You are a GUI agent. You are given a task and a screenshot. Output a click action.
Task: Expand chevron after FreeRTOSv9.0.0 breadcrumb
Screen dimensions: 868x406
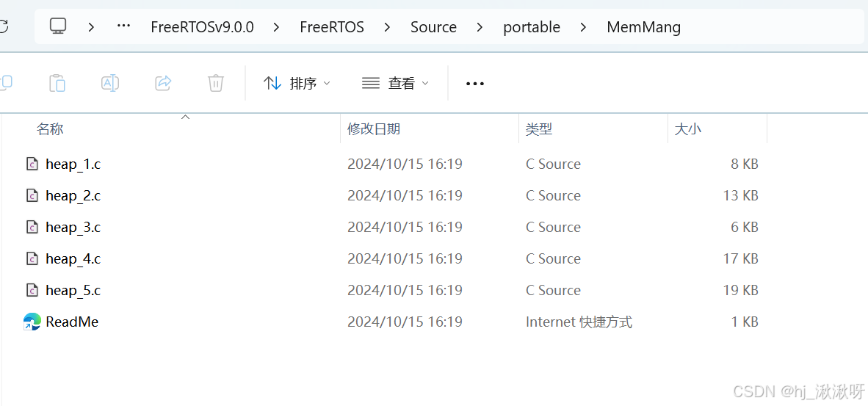click(x=276, y=26)
